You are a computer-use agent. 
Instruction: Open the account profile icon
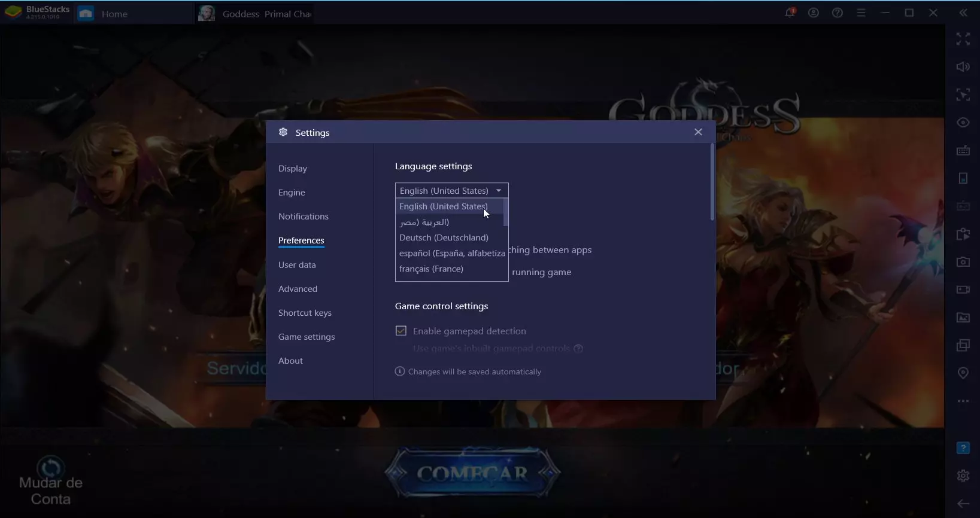[x=814, y=13]
